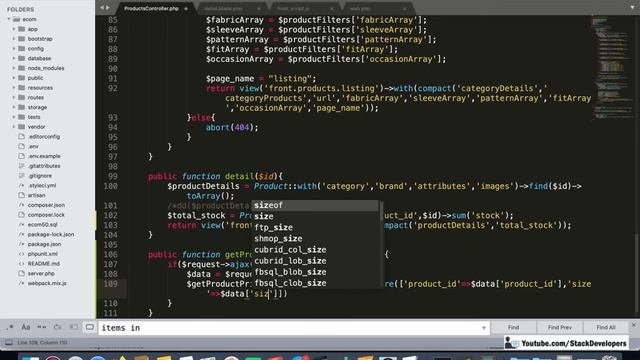Toggle case sensitive search option
Viewport: 640px width, 360px height.
pos(26,327)
